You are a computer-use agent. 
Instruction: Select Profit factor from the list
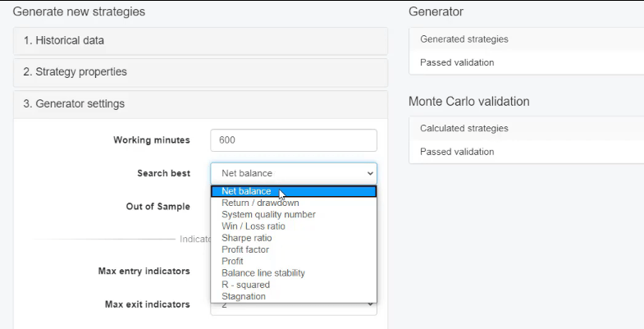(x=245, y=249)
